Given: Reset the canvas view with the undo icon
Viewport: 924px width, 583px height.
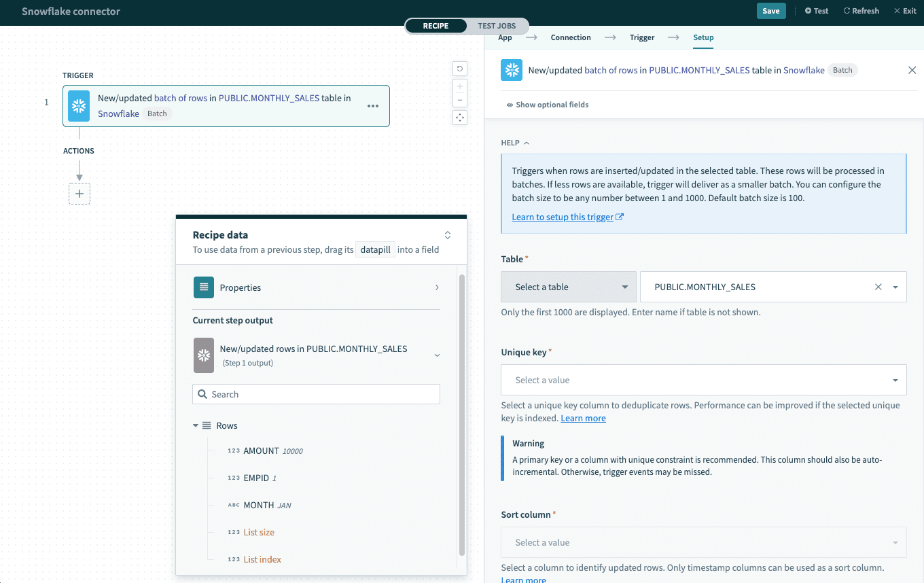Looking at the screenshot, I should (460, 69).
